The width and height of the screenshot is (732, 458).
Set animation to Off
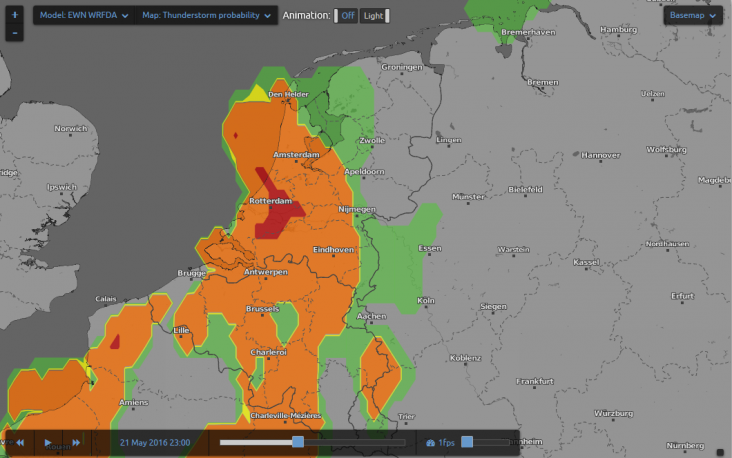click(x=346, y=16)
